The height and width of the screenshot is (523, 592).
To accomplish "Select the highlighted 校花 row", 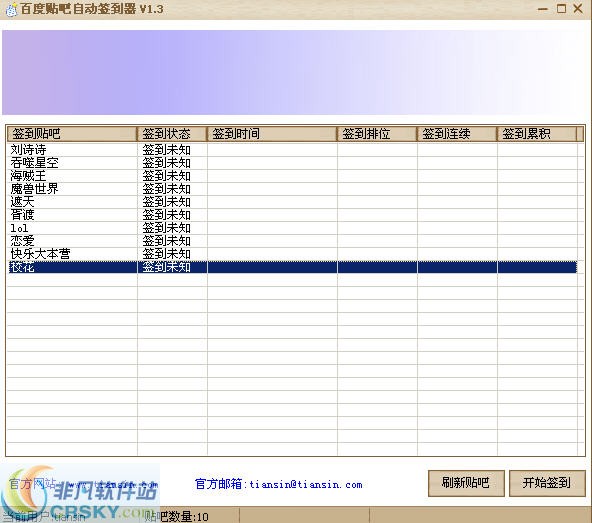I will tap(292, 267).
